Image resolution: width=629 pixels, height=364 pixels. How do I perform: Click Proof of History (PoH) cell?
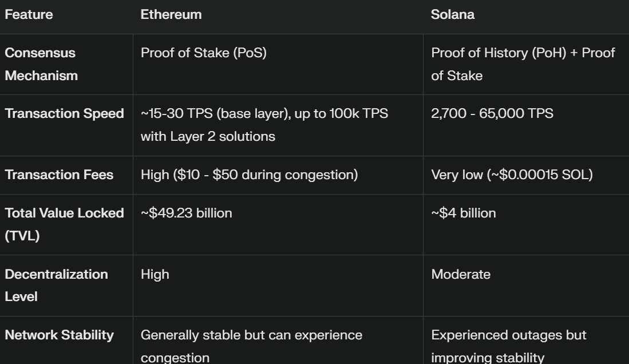(523, 64)
